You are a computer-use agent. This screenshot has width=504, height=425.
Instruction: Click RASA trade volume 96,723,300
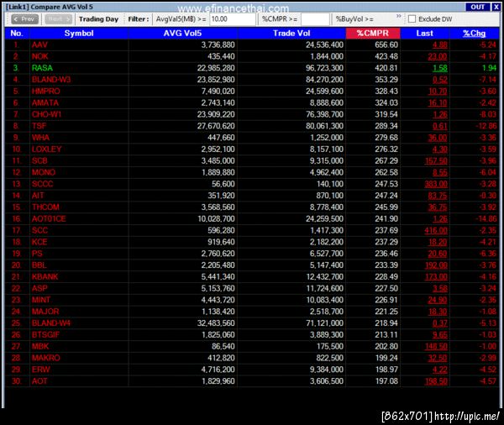point(324,68)
